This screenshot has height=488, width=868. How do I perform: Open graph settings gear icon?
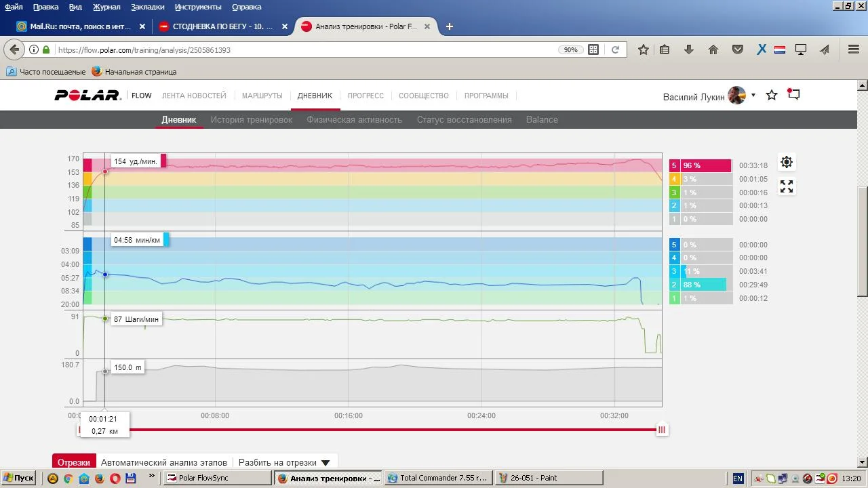click(x=787, y=162)
